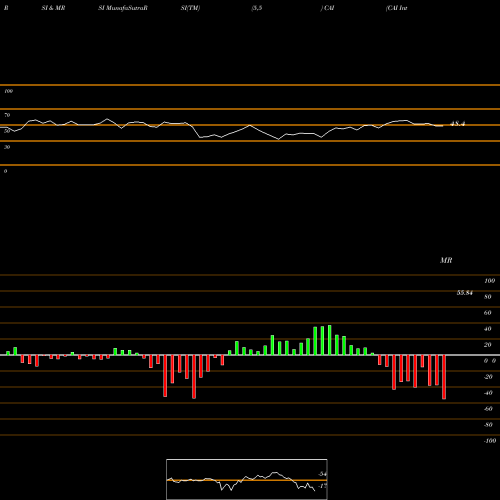
Task: Click the 60 label on MR axis
Action: [x=488, y=313]
